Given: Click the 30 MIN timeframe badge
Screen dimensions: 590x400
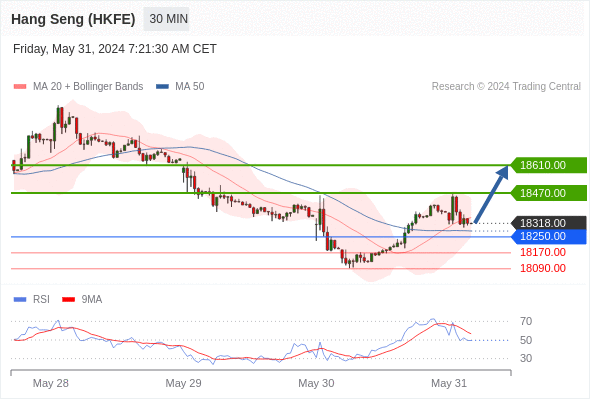Looking at the screenshot, I should (166, 19).
